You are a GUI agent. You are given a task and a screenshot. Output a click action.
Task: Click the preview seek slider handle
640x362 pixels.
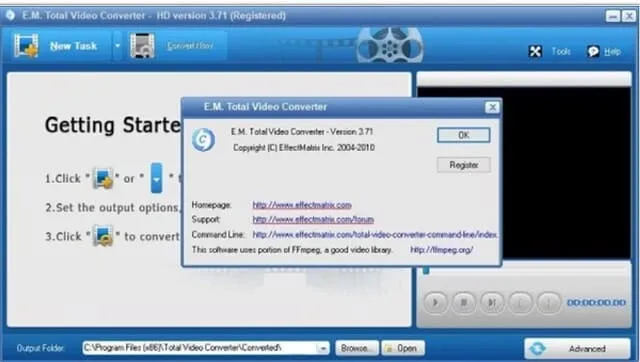coord(426,270)
